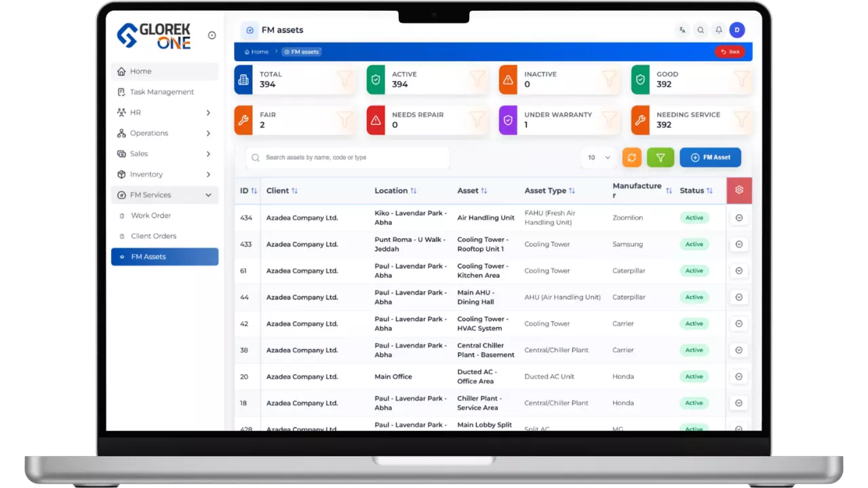The image size is (868, 488).
Task: Open Work Order in sidebar
Action: pyautogui.click(x=151, y=216)
